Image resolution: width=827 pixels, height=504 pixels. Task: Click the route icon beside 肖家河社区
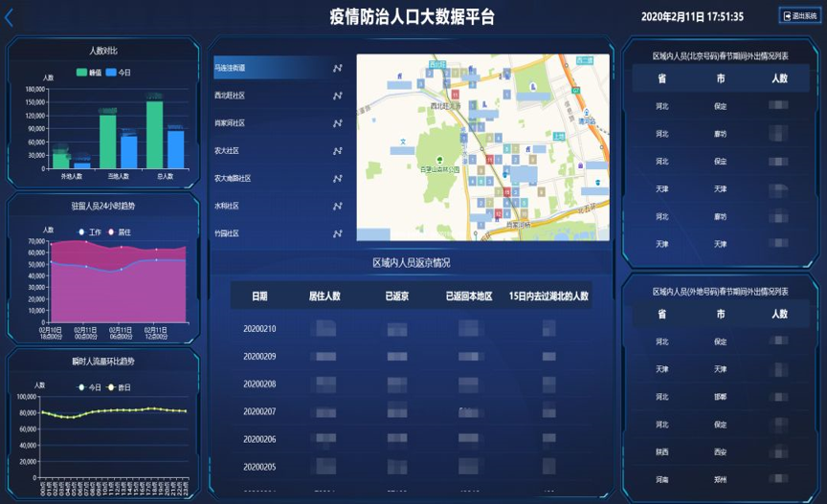click(x=337, y=123)
